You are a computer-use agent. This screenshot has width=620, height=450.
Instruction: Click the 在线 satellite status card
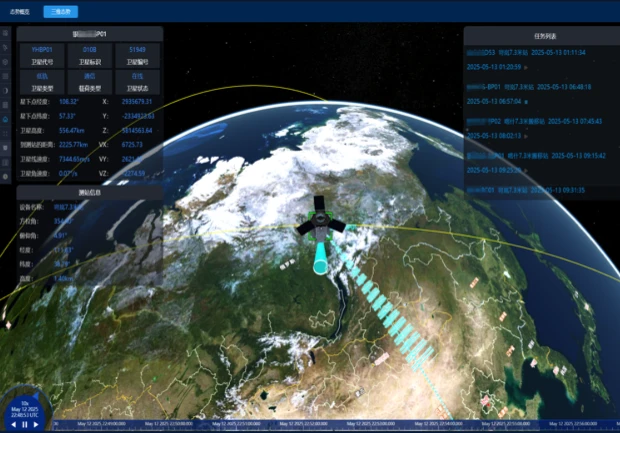coord(137,81)
